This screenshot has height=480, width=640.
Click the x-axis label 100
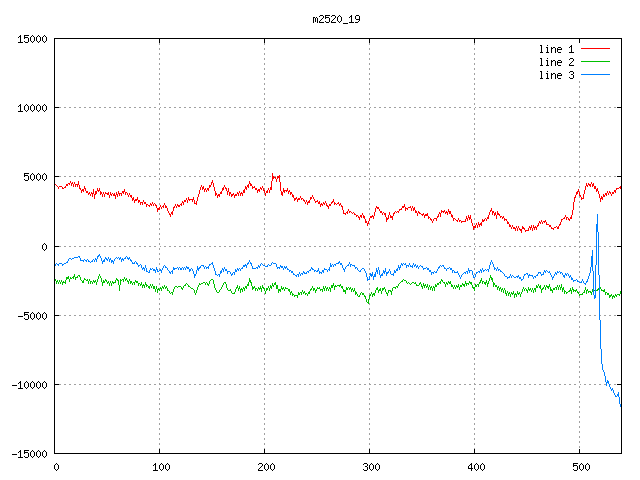point(161,467)
